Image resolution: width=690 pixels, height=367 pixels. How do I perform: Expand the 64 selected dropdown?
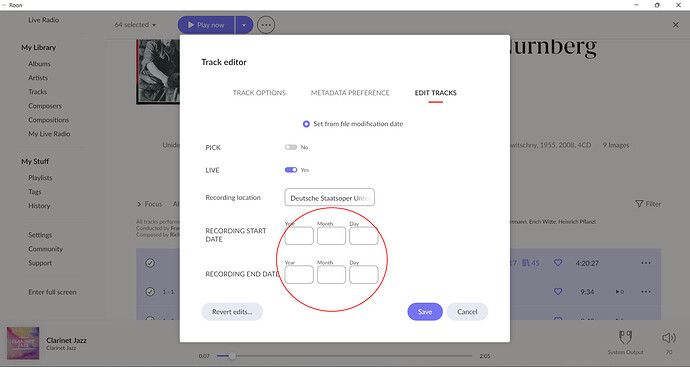[136, 25]
